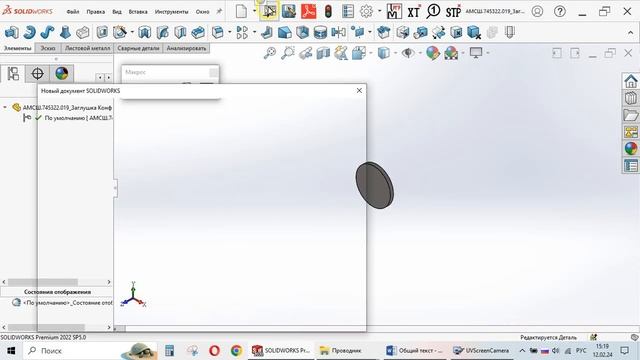Click the Revolved Boss/Base tool icon
Image resolution: width=640 pixels, height=360 pixels.
[x=29, y=32]
